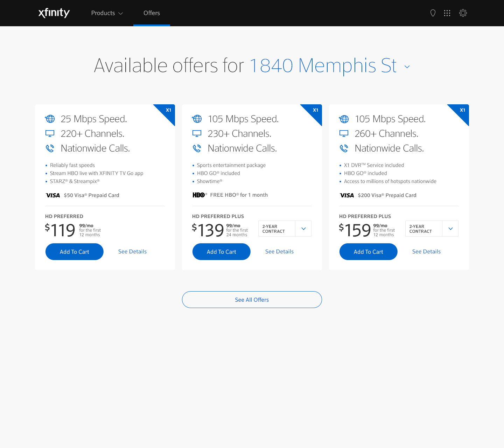Click the See All Offers button
This screenshot has height=448, width=504.
click(252, 300)
